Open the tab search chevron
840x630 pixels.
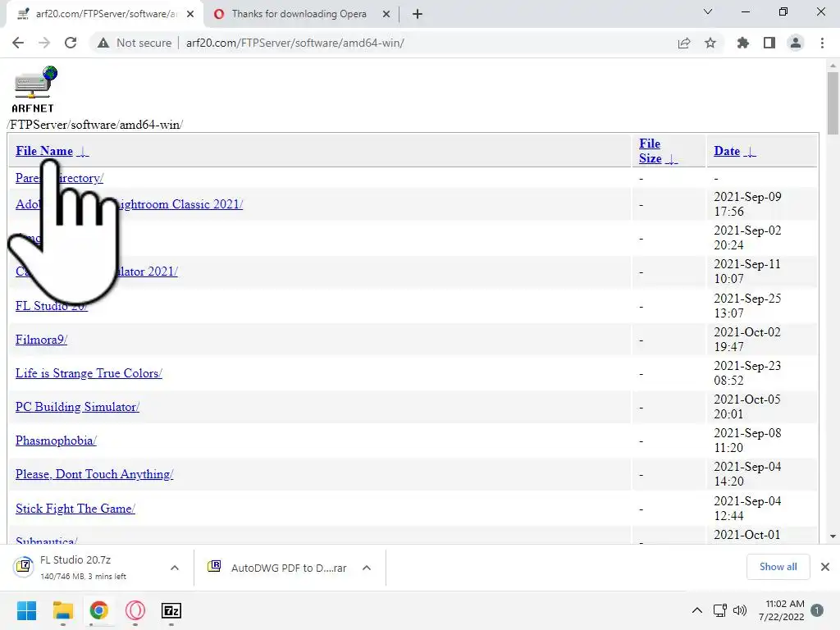(x=708, y=11)
